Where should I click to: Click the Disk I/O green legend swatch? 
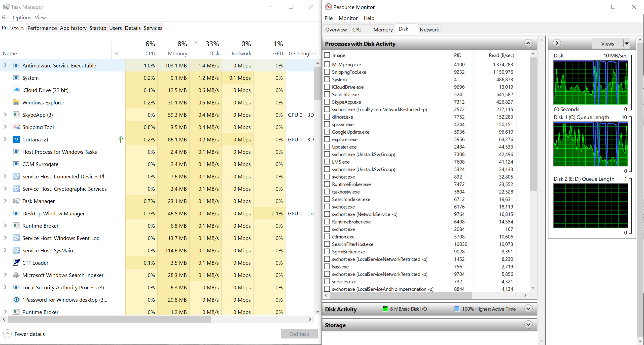click(385, 309)
